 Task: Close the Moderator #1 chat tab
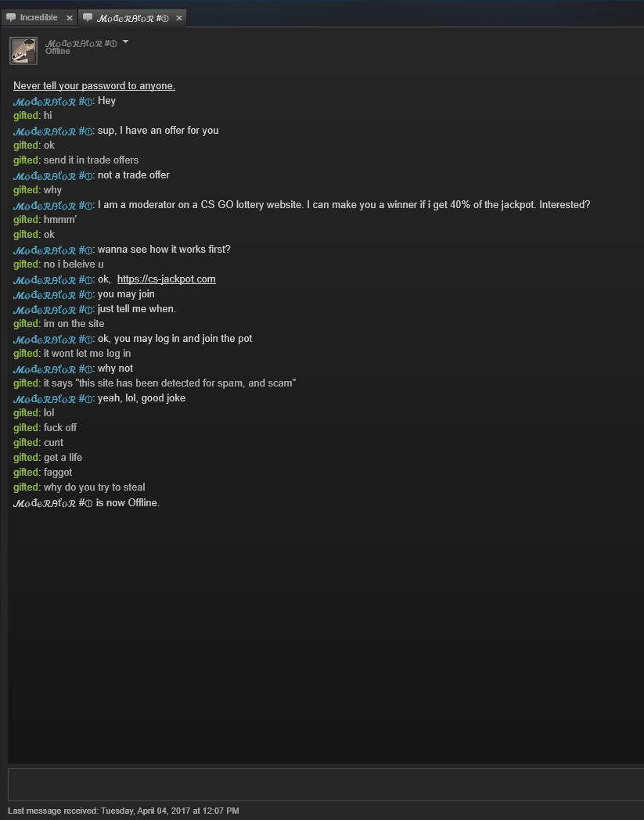tap(179, 18)
